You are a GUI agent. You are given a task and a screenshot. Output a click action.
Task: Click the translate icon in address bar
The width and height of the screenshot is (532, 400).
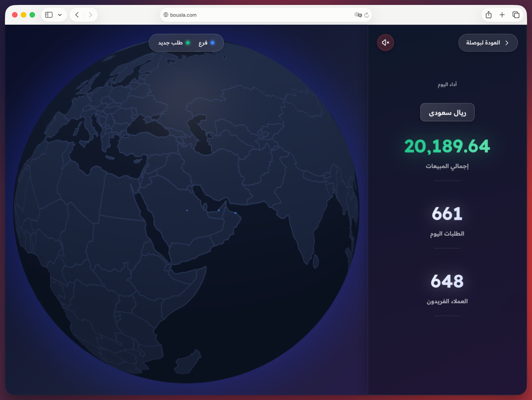(x=358, y=15)
